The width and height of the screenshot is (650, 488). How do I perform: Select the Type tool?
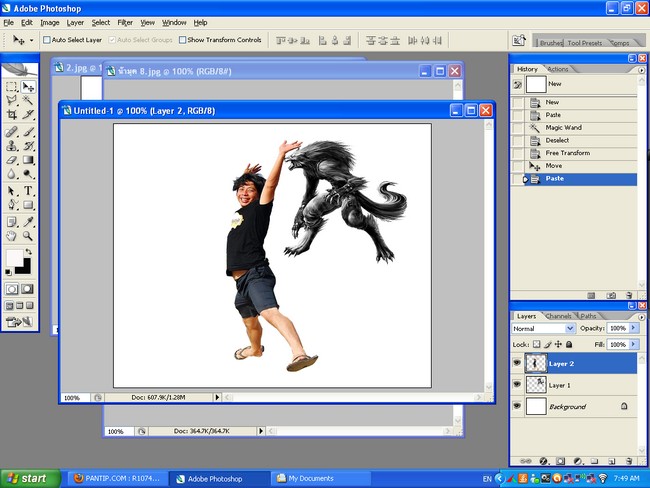pos(28,191)
